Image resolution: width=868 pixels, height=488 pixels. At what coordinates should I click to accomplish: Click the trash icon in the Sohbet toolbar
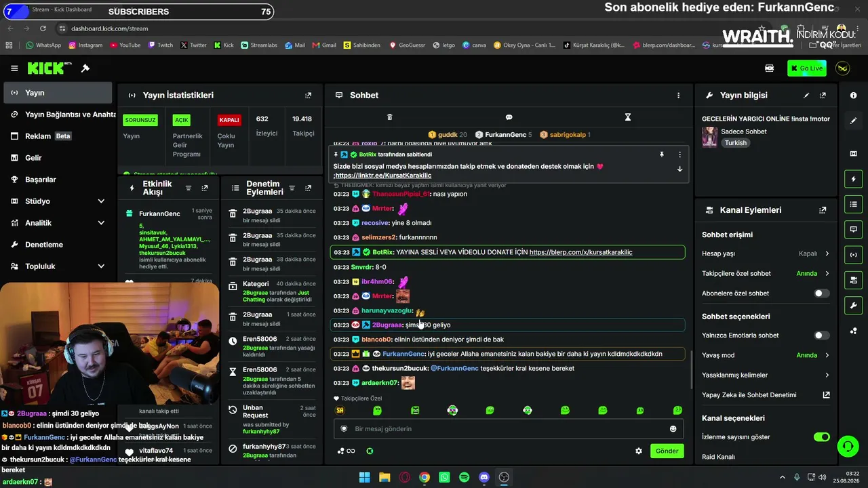click(x=389, y=117)
